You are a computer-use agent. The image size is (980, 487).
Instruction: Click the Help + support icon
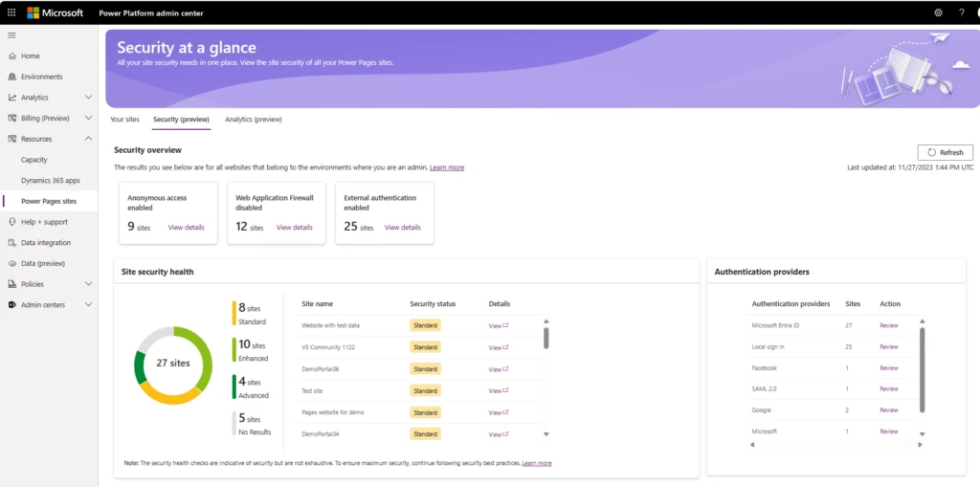[x=11, y=222]
